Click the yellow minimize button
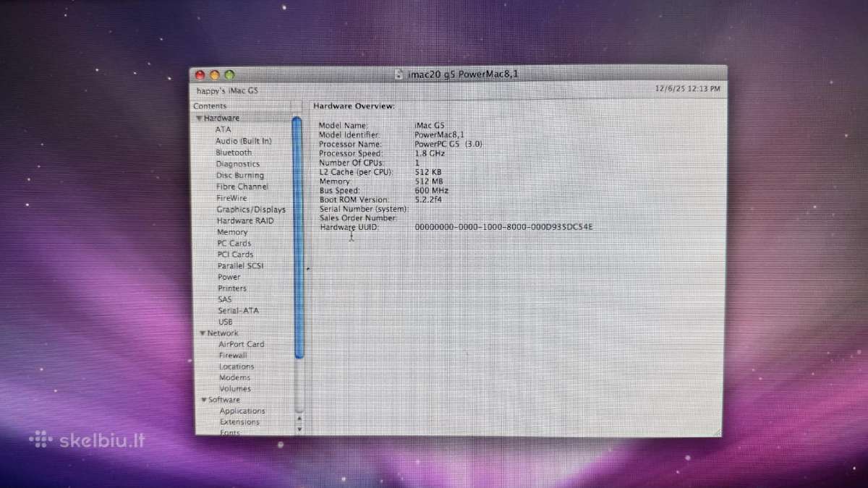 tap(215, 74)
